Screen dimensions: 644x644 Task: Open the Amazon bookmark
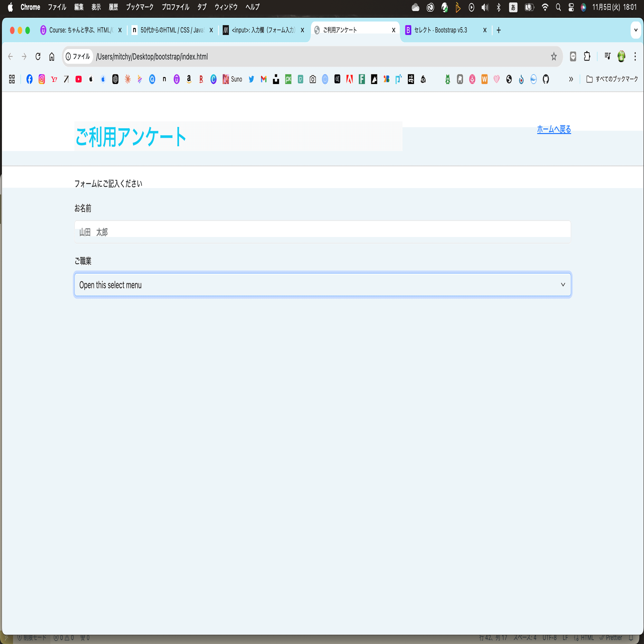pyautogui.click(x=189, y=79)
